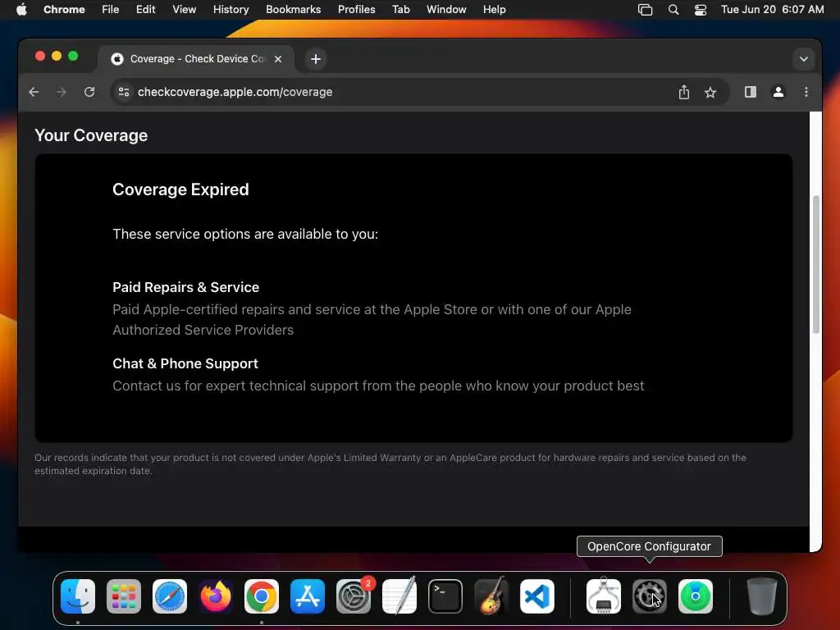
Task: Click the date and time display
Action: pos(772,9)
